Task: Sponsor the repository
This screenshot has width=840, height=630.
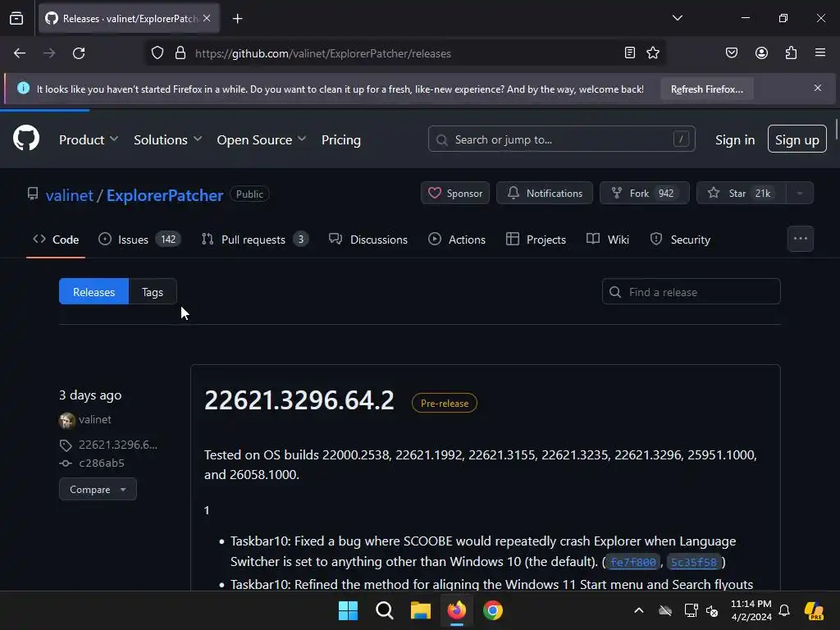Action: click(454, 194)
